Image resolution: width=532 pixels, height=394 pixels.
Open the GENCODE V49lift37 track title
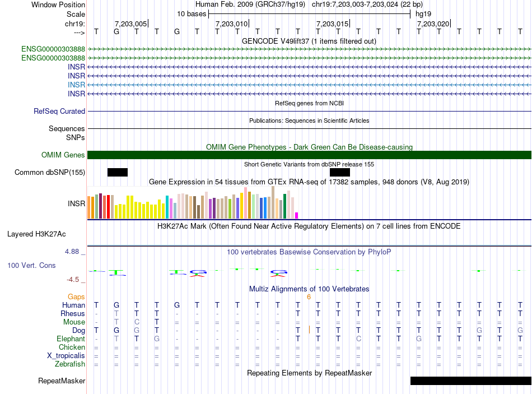[x=309, y=41]
